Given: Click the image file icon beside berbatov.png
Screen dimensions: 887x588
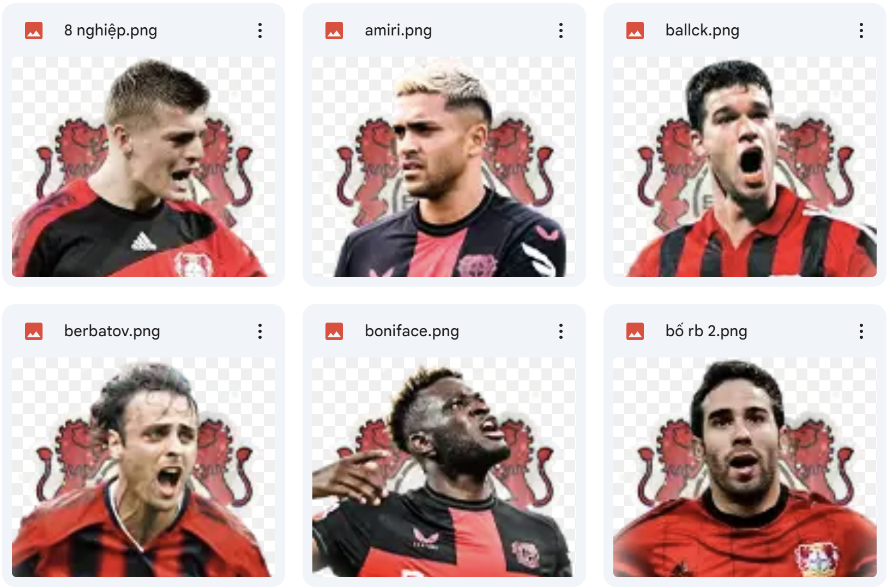Looking at the screenshot, I should tap(34, 331).
